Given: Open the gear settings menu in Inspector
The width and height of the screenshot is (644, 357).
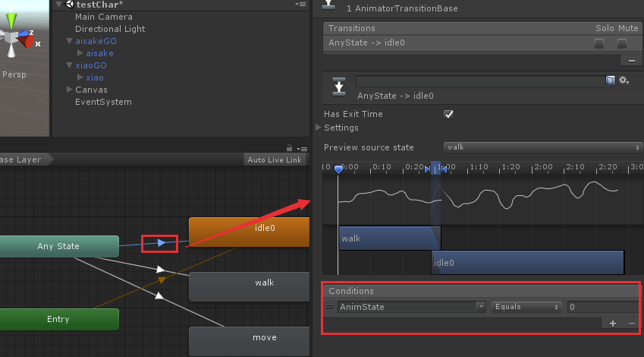Looking at the screenshot, I should 624,81.
